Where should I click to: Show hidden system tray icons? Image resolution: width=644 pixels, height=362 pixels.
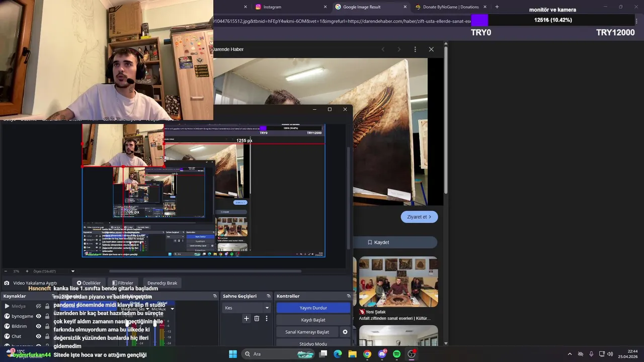pos(570,354)
